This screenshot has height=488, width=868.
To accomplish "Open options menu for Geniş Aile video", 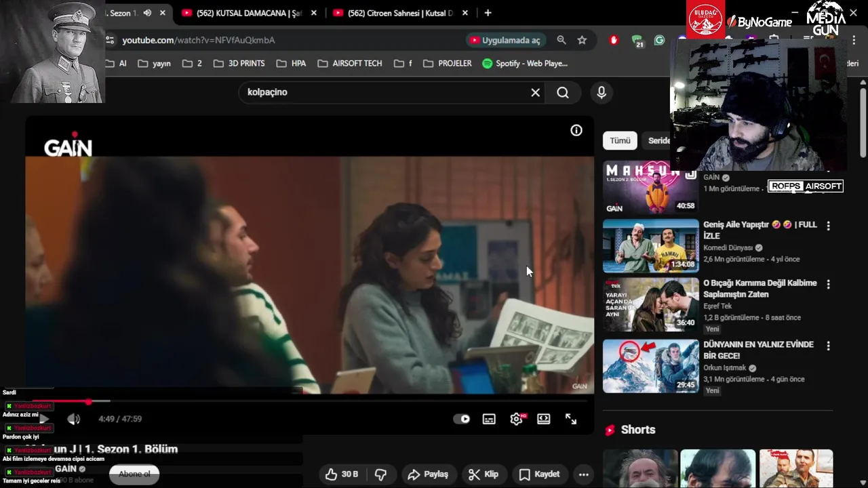I will pyautogui.click(x=828, y=226).
